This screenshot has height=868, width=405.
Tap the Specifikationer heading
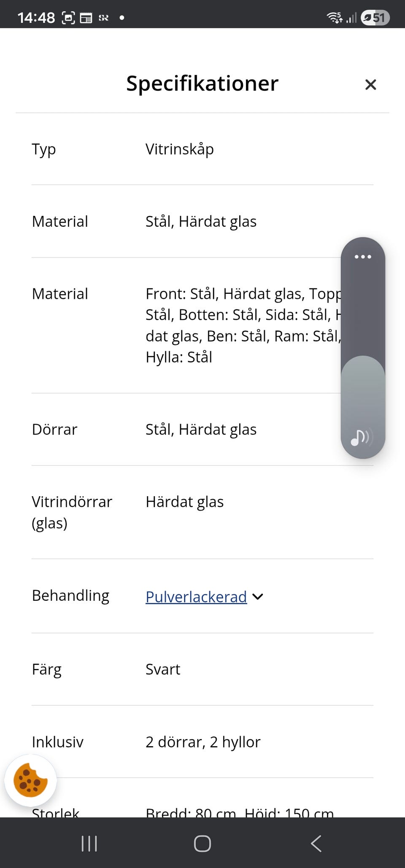202,83
